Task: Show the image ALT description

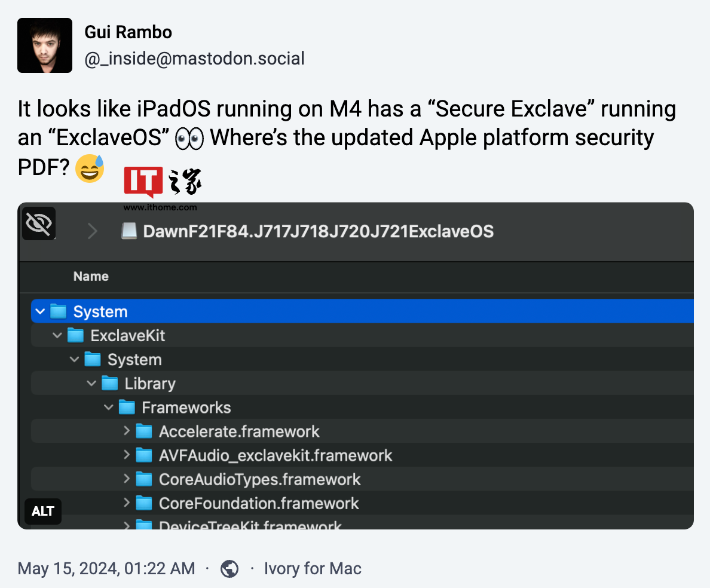Action: (x=43, y=511)
